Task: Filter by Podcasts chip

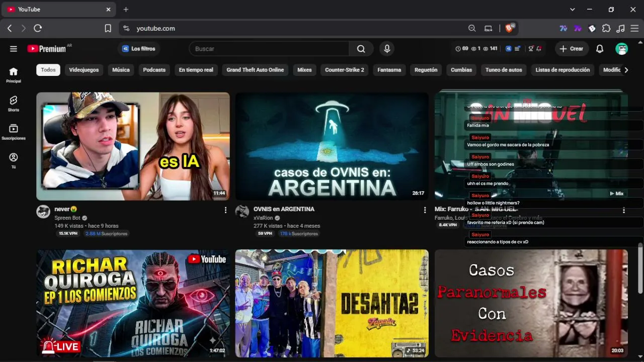Action: (154, 70)
